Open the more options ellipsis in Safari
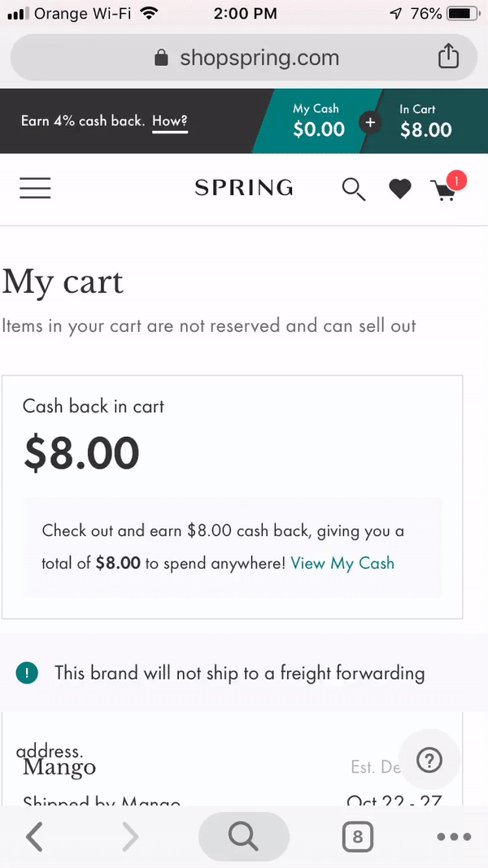This screenshot has width=488, height=868. click(454, 836)
